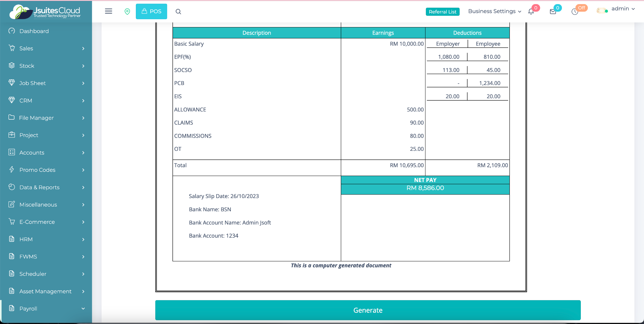
Task: Open the notifications bell icon
Action: click(x=531, y=12)
